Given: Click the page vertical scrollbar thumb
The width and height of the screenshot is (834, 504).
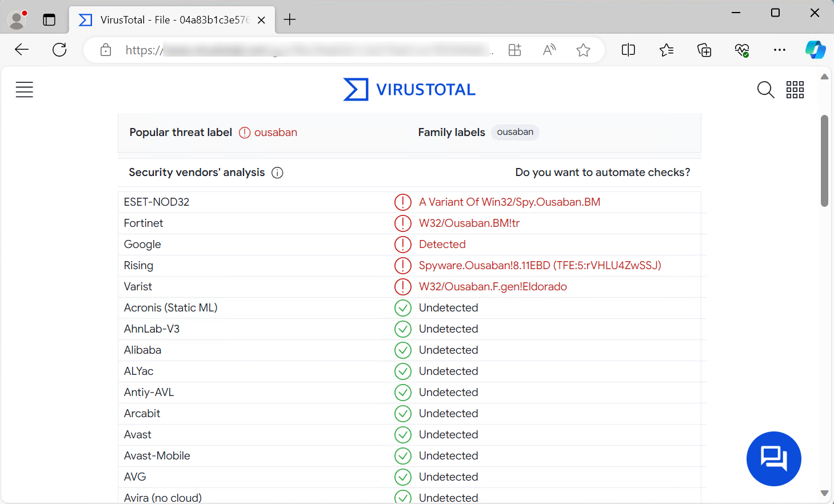Looking at the screenshot, I should 824,160.
